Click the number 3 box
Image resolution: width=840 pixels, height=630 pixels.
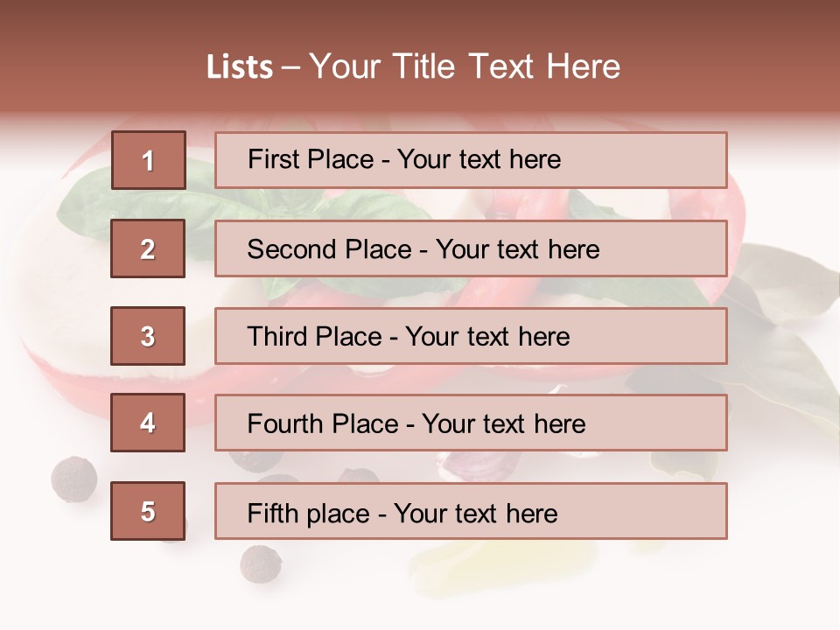148,336
